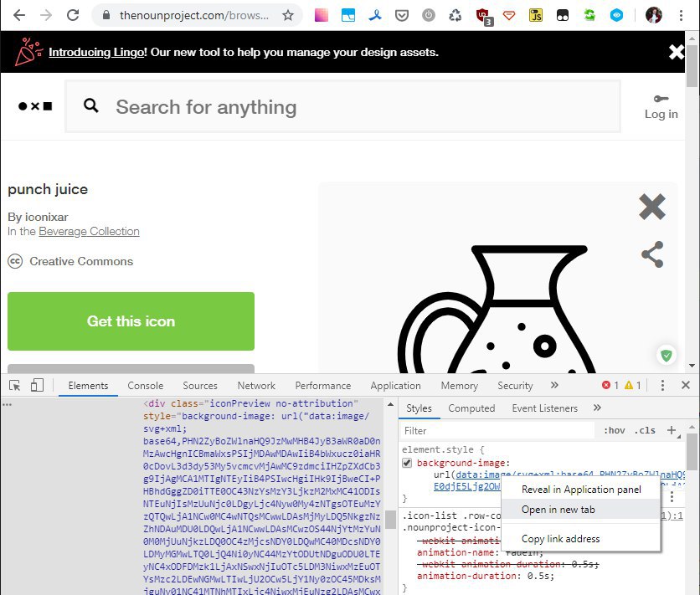This screenshot has width=700, height=595.
Task: Toggle the .cls class editor
Action: (x=645, y=430)
